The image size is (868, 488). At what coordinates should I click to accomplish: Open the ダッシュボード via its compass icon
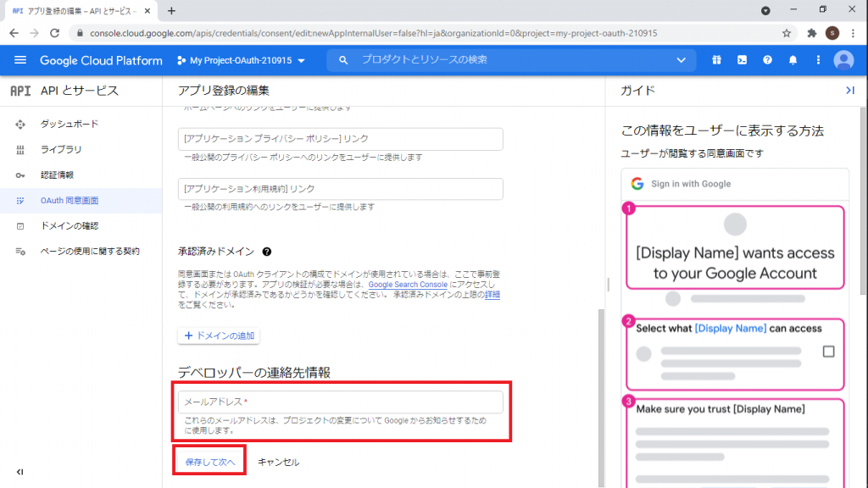pyautogui.click(x=21, y=123)
